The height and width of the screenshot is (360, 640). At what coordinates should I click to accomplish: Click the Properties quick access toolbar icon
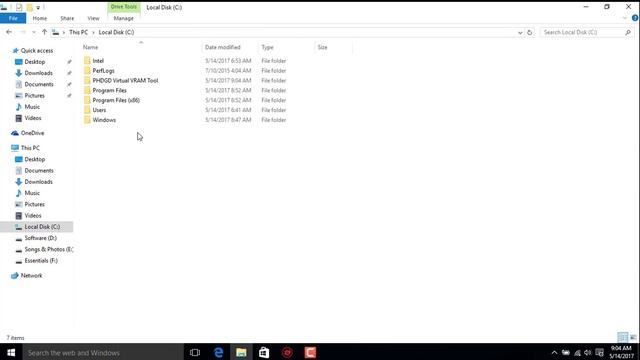click(x=19, y=7)
